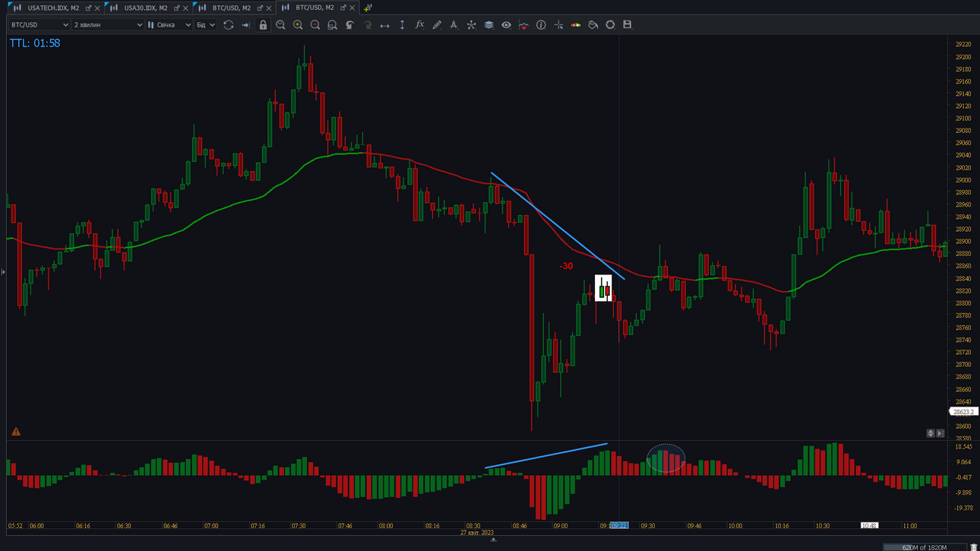Open the Бід price side dropdown

pyautogui.click(x=205, y=25)
